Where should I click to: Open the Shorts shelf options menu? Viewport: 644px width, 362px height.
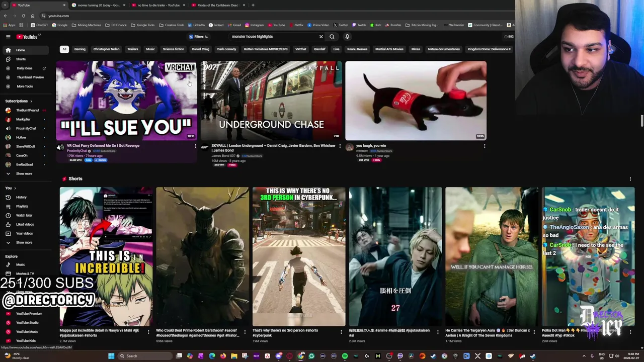point(630,179)
